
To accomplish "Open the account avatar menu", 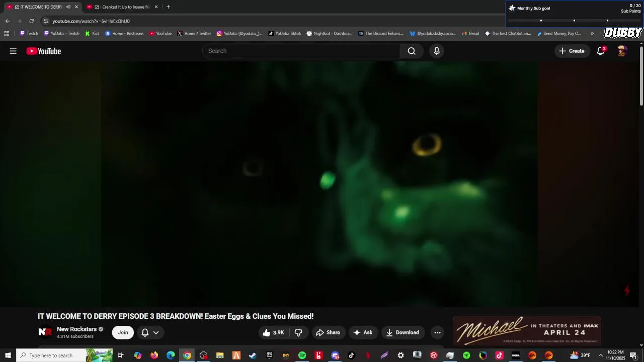I will click(x=622, y=51).
